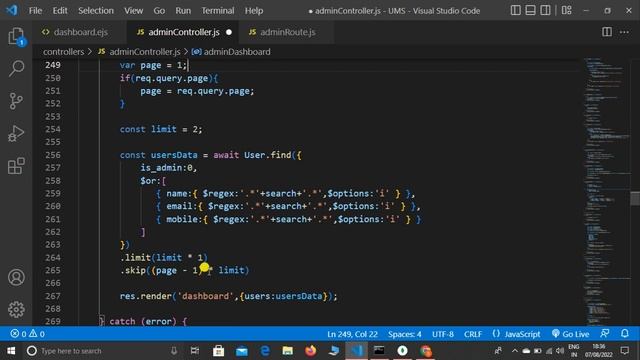Switch to dashboard.ejs tab

pyautogui.click(x=80, y=32)
